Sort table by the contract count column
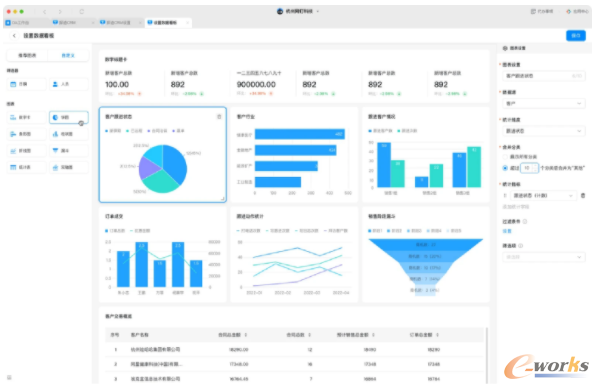 click(309, 335)
